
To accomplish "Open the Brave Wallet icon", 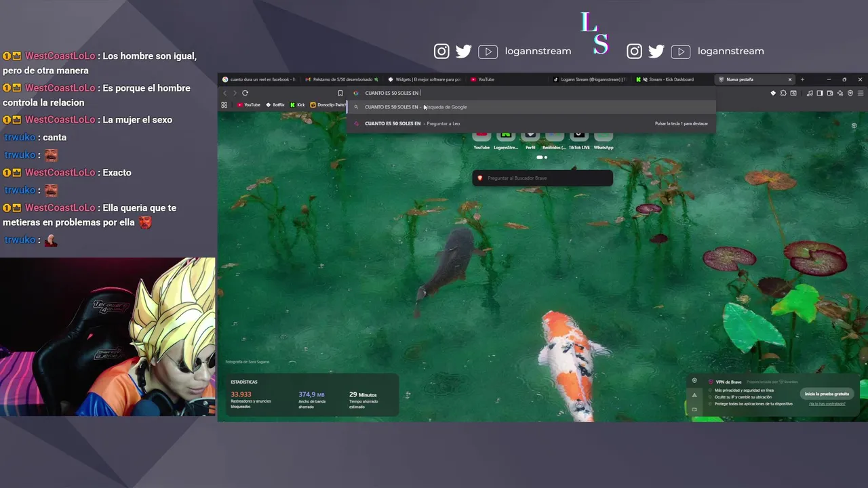I will 830,93.
